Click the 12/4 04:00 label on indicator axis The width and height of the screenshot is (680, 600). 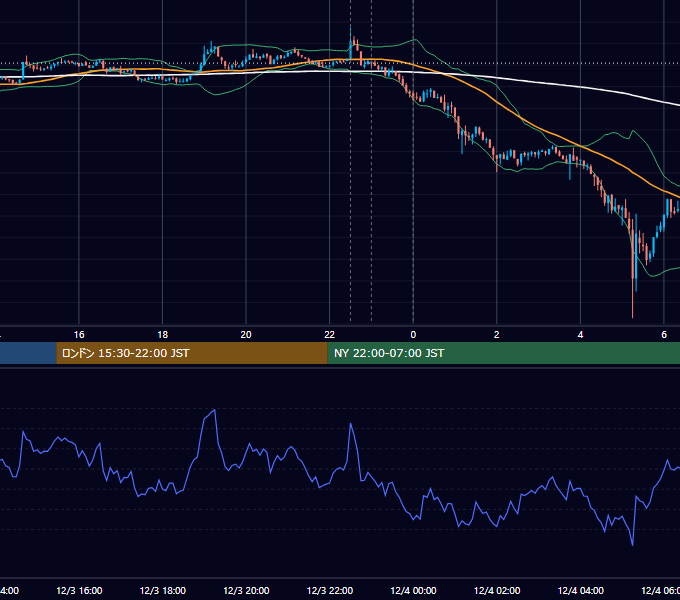point(581,590)
